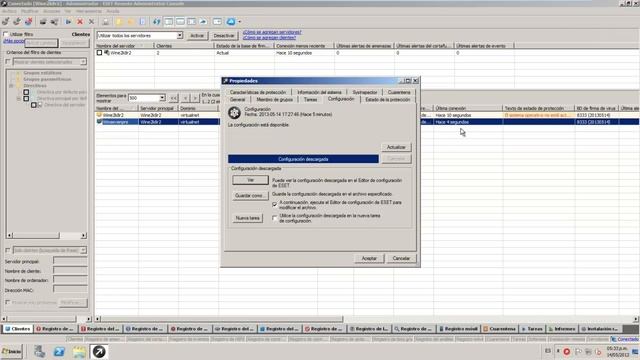This screenshot has height=360, width=640.
Task: Click the black arrow ESET console taskbar icon
Action: pyautogui.click(x=99, y=351)
